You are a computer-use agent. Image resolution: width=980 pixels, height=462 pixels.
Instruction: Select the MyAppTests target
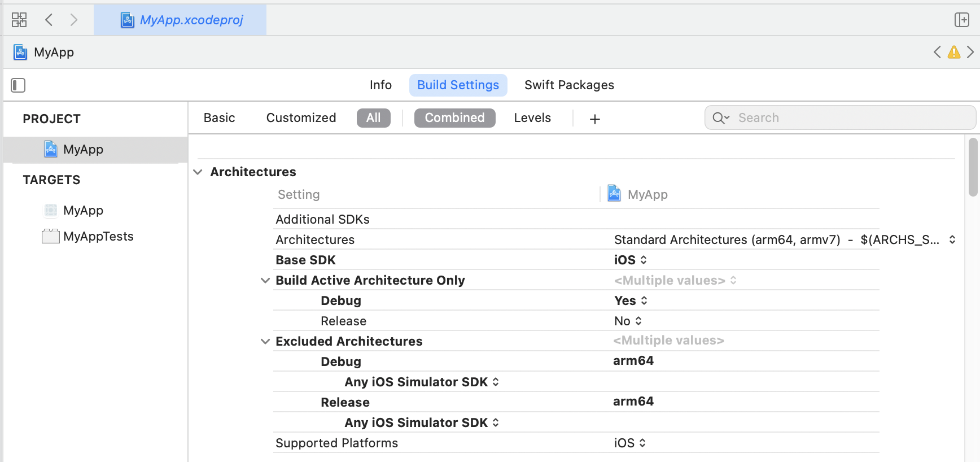point(98,237)
